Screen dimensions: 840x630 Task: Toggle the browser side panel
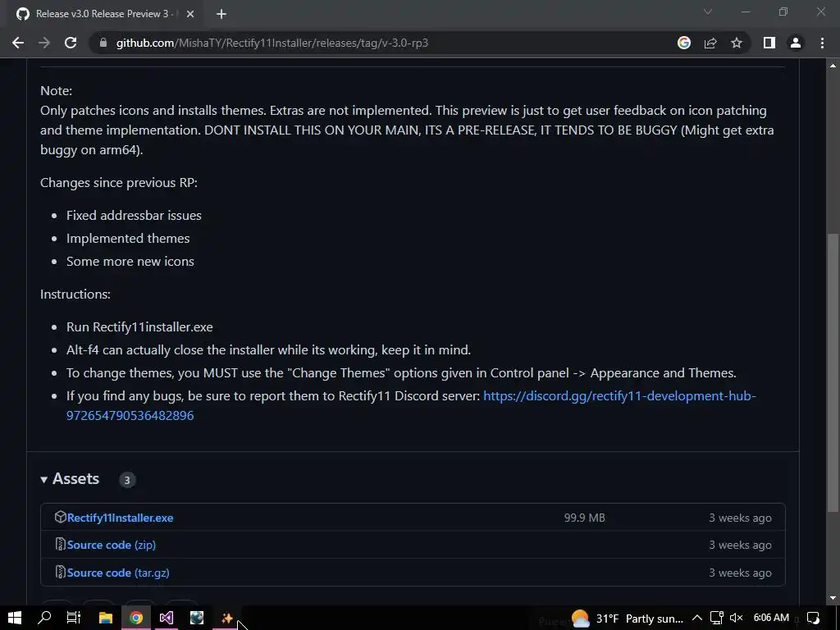click(x=769, y=43)
